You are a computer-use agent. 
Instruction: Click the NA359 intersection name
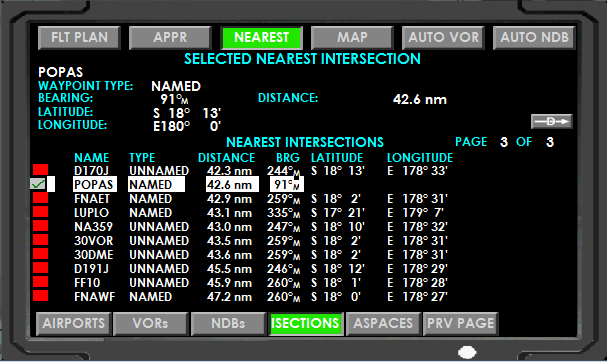click(93, 227)
